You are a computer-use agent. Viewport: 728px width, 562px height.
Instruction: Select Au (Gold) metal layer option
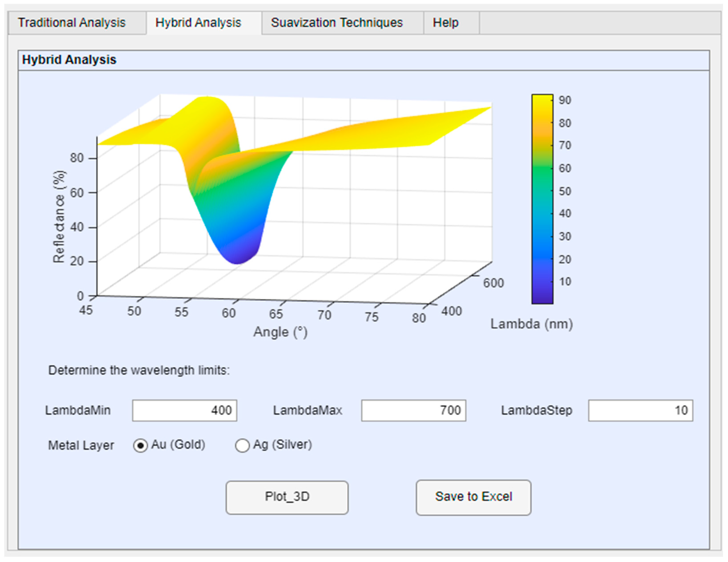140,445
